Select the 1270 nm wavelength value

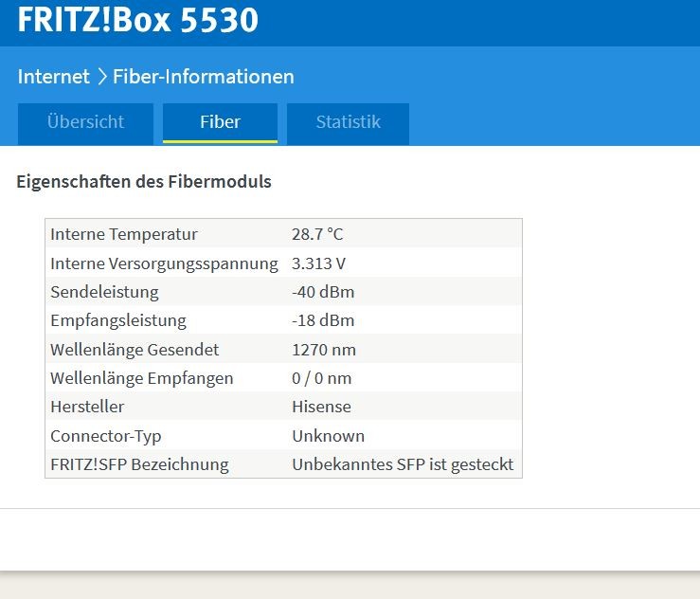[x=324, y=350]
